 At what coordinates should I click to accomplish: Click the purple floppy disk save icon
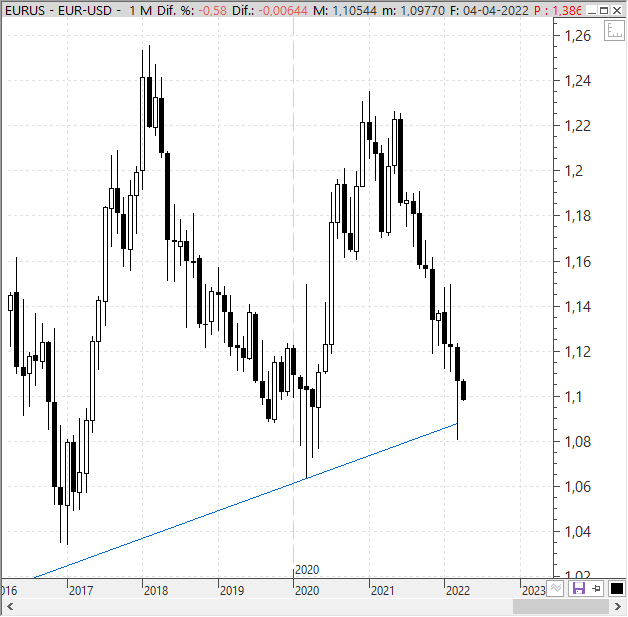(x=579, y=588)
